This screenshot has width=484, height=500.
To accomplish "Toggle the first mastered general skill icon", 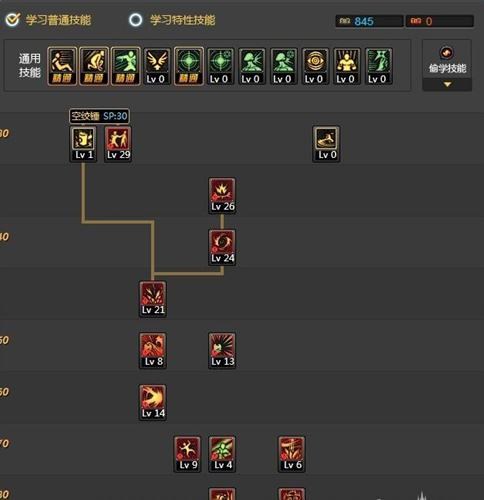I will [x=62, y=66].
